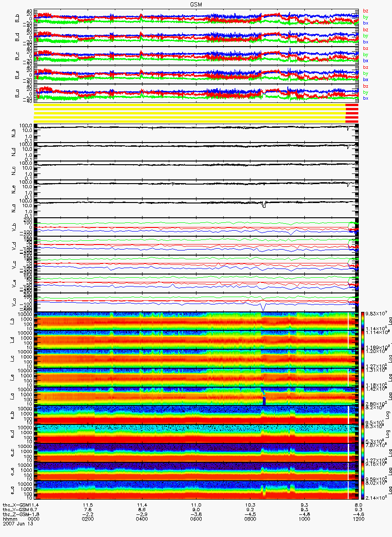
Task: Select the bx legend beside B_a panel
Action: pyautogui.click(x=365, y=98)
